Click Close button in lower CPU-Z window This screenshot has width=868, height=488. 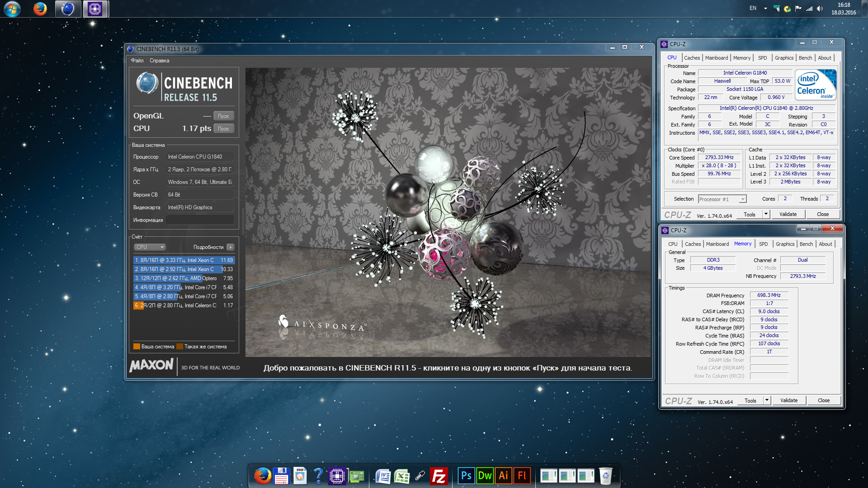(824, 400)
